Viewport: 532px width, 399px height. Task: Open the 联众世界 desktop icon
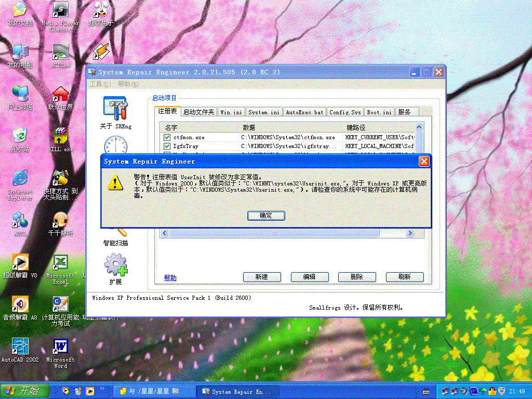pos(60,98)
